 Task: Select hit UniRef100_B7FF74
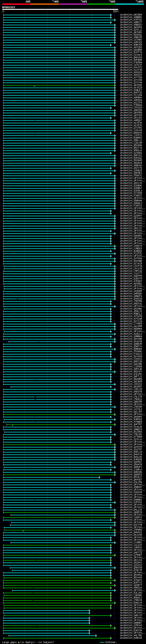coord(131,52)
